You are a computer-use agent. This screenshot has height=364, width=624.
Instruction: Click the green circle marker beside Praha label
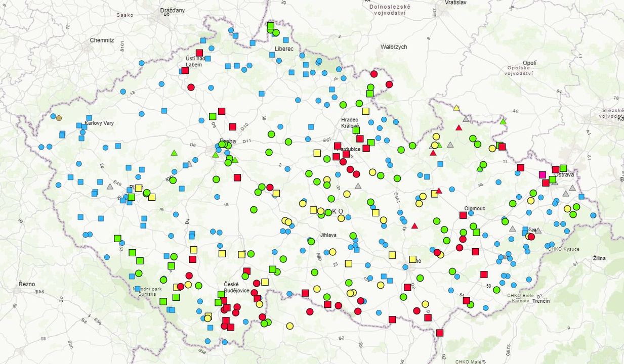(222, 145)
